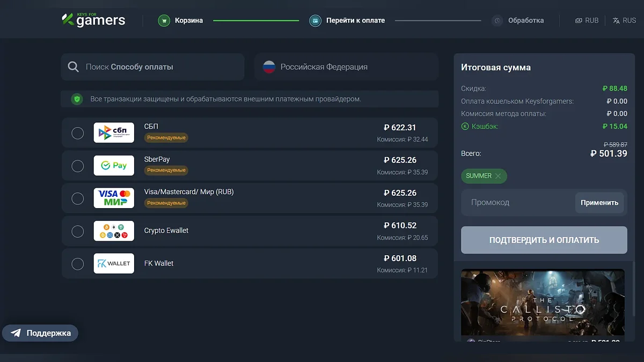Select the Visa/Mastercard/Мир radio button
The width and height of the screenshot is (644, 362).
point(78,198)
